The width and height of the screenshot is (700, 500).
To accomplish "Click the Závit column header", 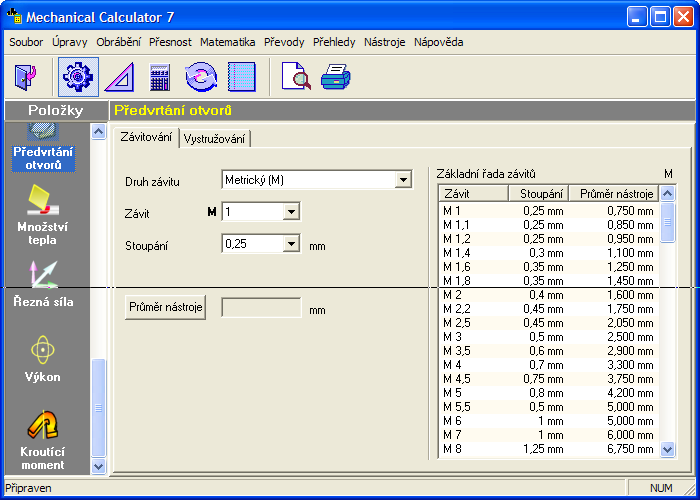I will point(473,194).
